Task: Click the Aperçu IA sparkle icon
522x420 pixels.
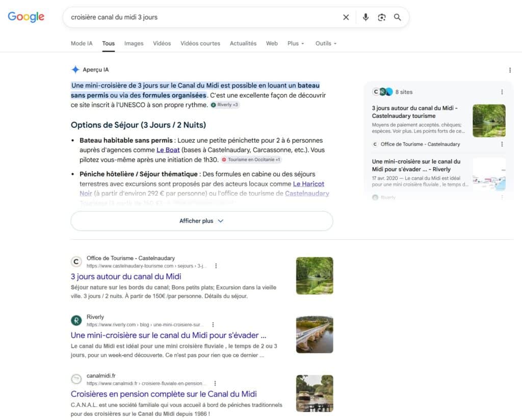Action: [75, 69]
